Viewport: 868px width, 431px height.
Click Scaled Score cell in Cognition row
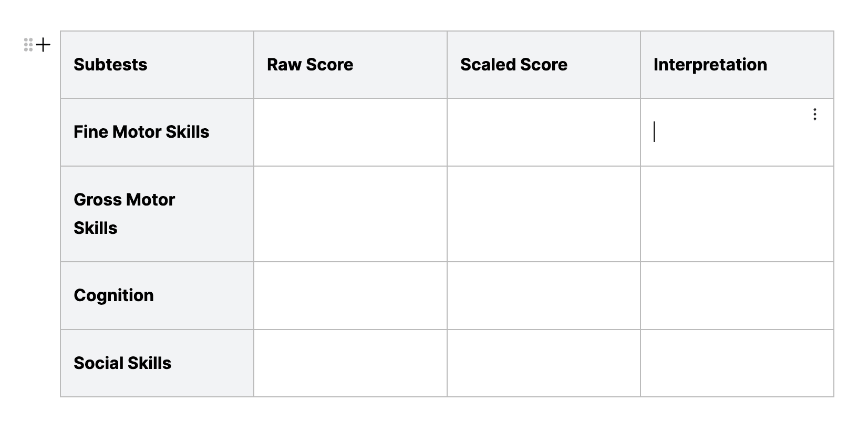(543, 295)
